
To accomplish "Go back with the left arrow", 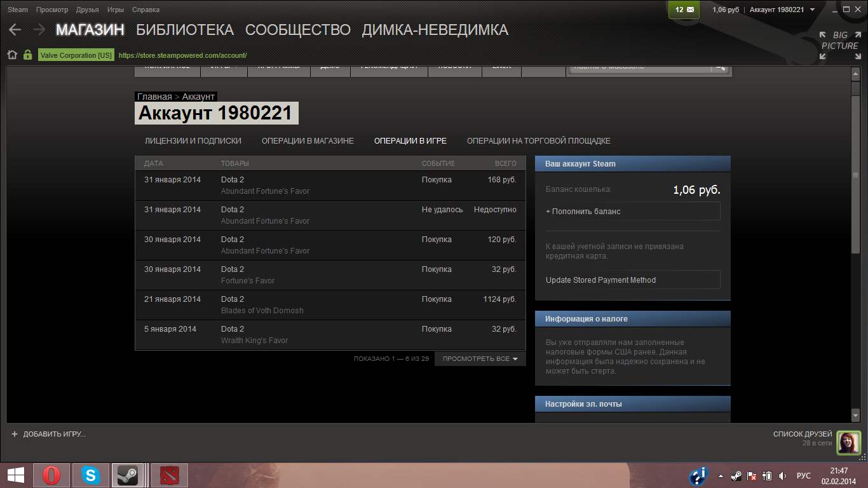I will 15,30.
